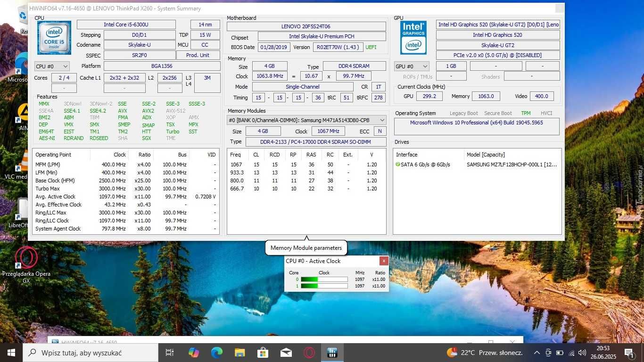Click the Intel Core i5-6300U name field

[x=126, y=25]
